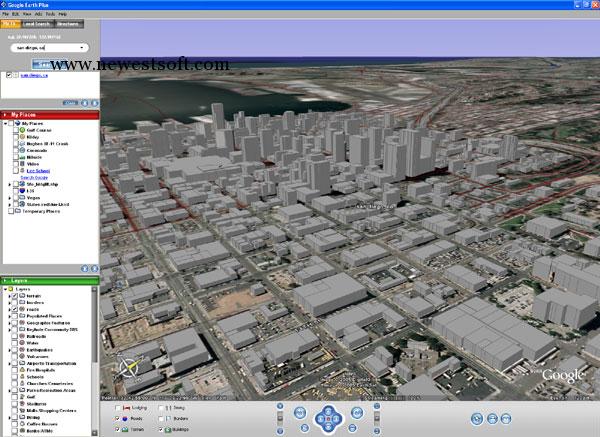This screenshot has height=437, width=600.
Task: Open the File menu
Action: click(5, 14)
